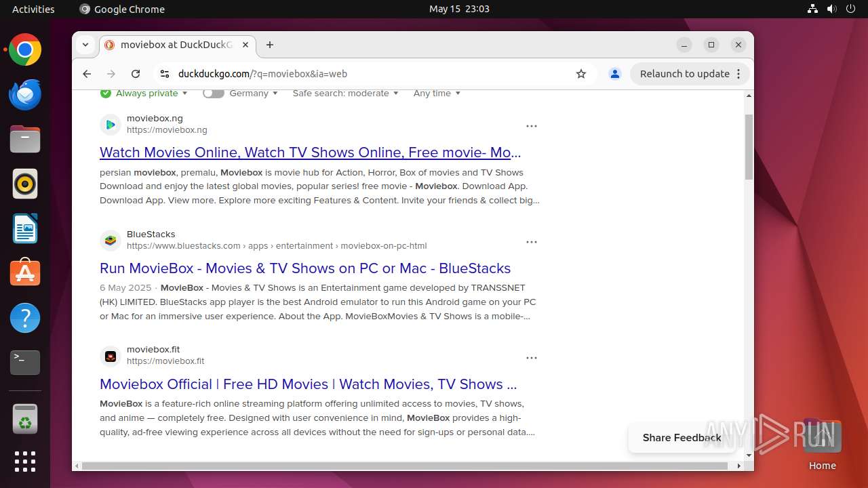
Task: Click the https://moviebox.fit URL text
Action: 165,361
